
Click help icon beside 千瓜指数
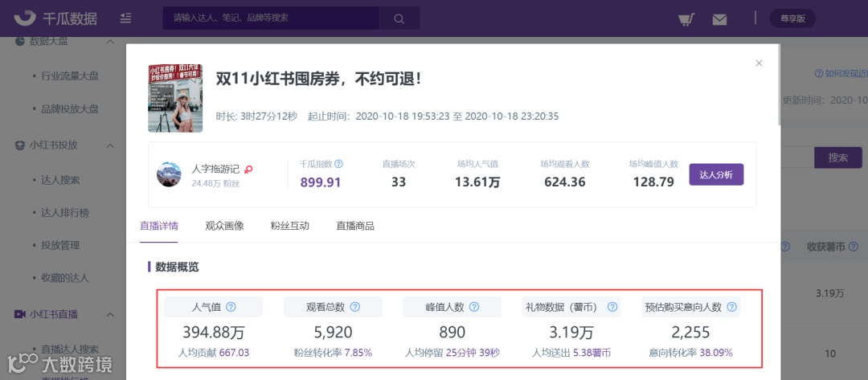(339, 164)
